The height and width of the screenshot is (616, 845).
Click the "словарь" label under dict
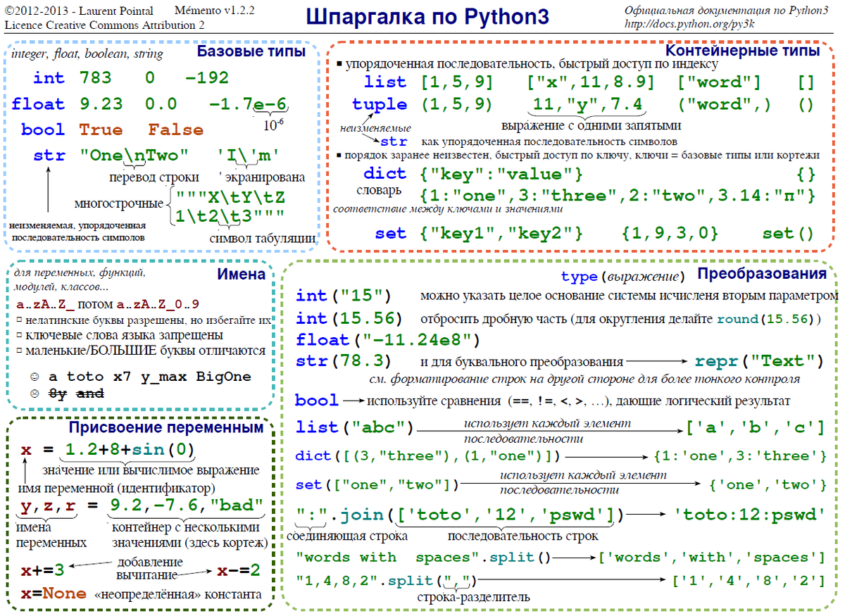[x=378, y=191]
